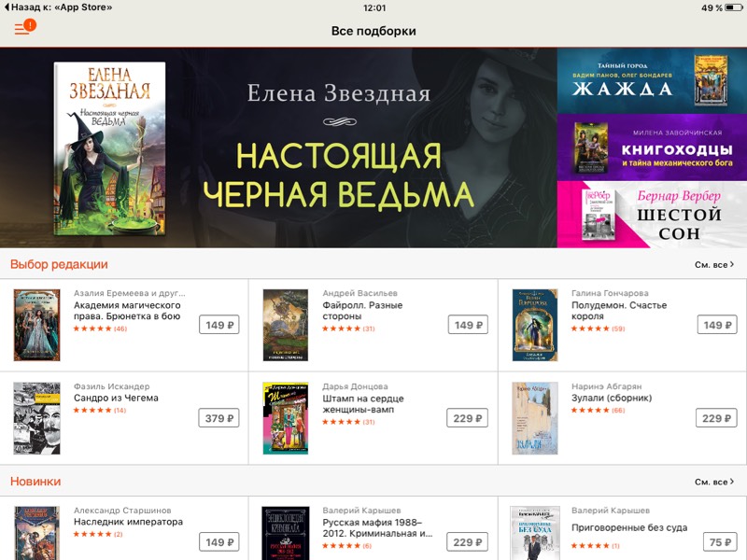Open the Шестой сон banner

click(x=652, y=215)
